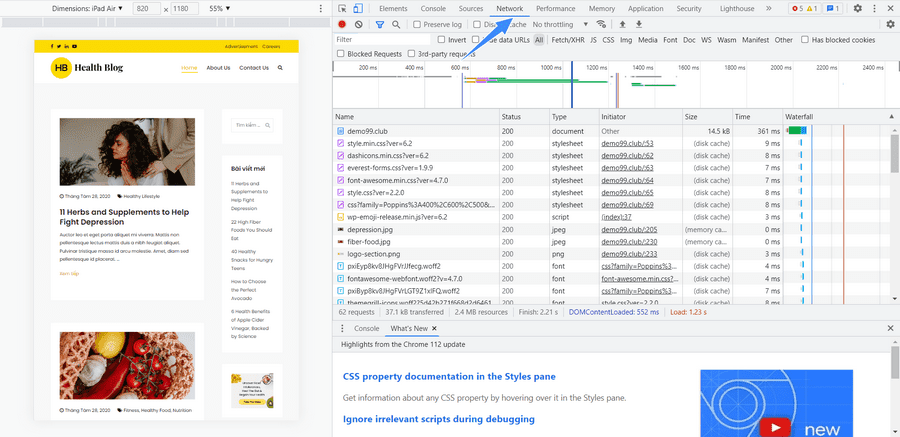Viewport: 900px width, 437px height.
Task: Toggle the Hide data URLs checkbox
Action: (475, 40)
